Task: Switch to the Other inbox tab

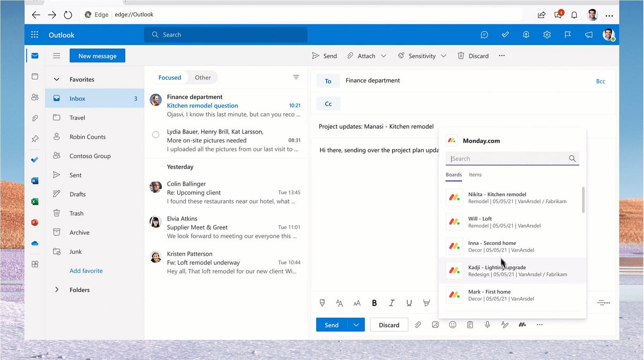Action: coord(203,77)
